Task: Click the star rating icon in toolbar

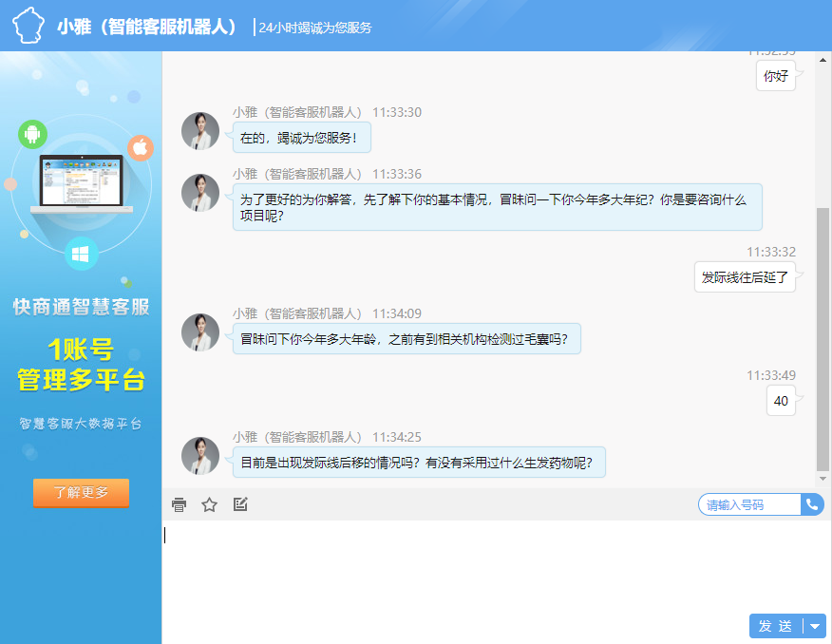Action: [210, 504]
